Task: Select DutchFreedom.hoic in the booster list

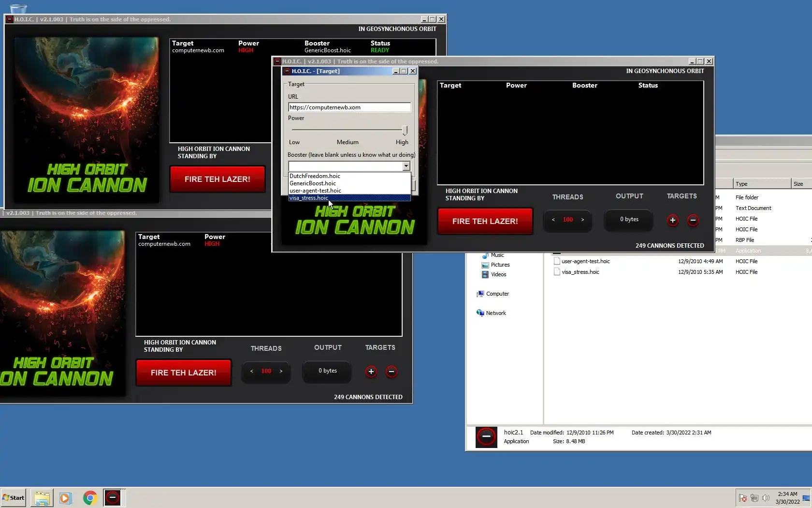Action: (349, 176)
